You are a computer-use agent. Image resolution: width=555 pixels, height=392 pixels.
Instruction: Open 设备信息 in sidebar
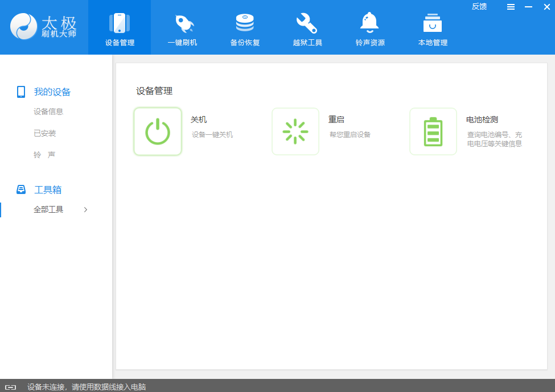48,112
